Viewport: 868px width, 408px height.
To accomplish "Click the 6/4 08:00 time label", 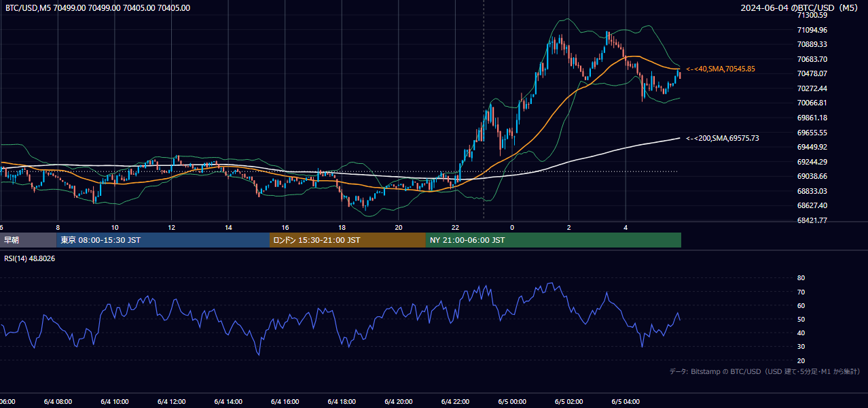I will (57, 402).
